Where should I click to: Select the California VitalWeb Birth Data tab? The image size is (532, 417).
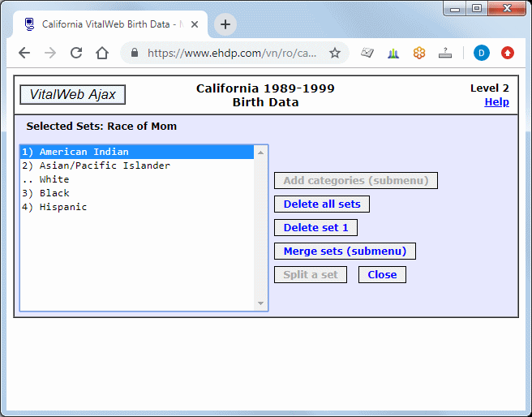point(109,24)
